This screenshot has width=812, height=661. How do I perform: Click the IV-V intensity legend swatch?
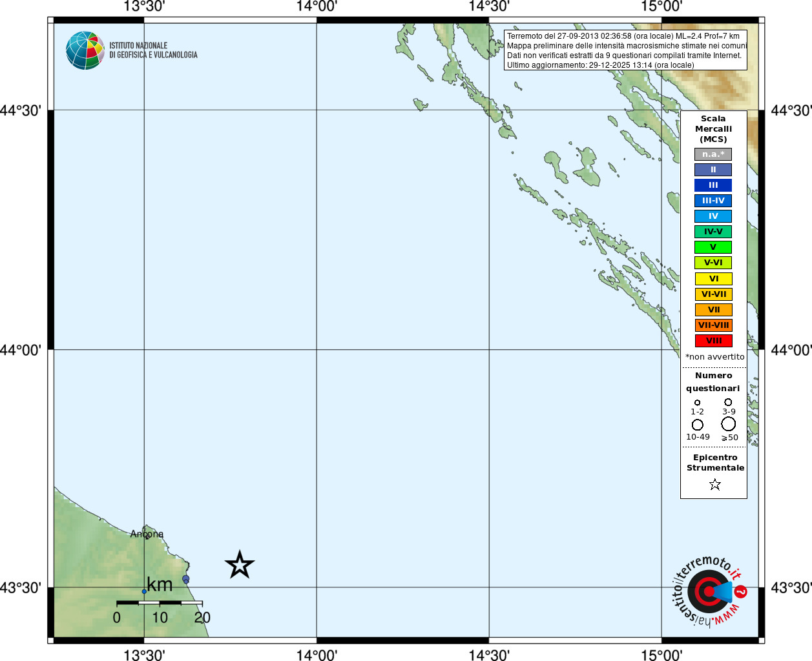713,232
